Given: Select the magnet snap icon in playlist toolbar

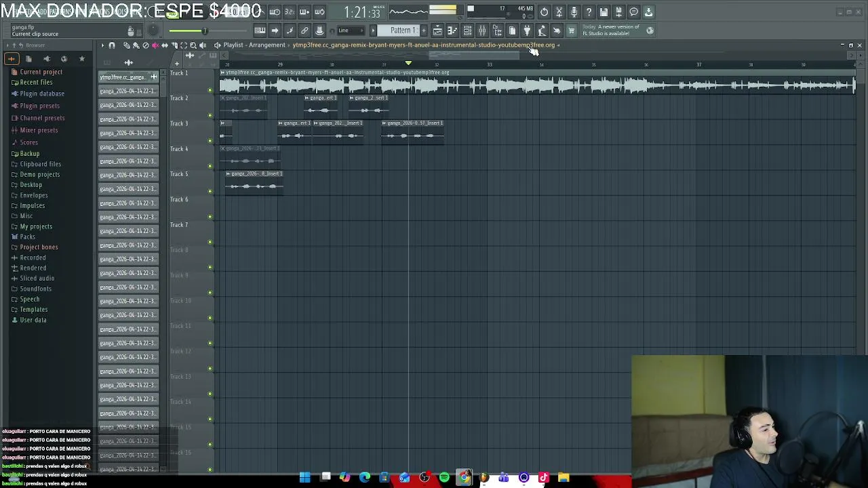Looking at the screenshot, I should 112,45.
